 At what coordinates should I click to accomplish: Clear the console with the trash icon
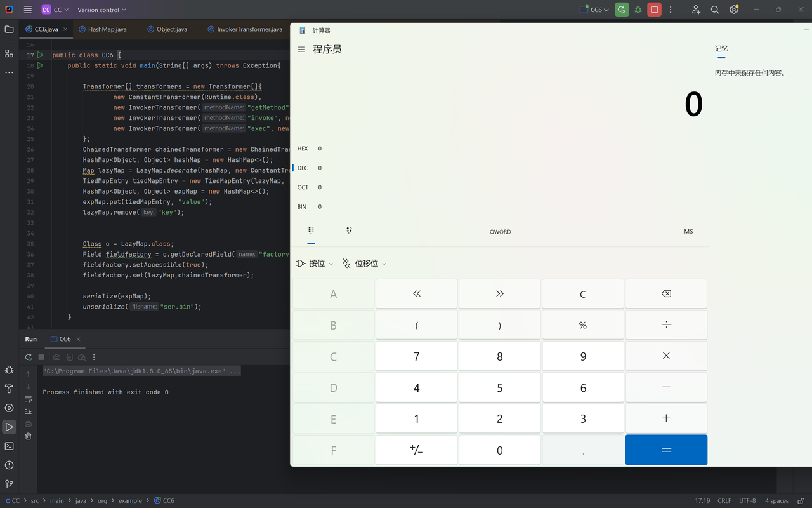(x=28, y=436)
